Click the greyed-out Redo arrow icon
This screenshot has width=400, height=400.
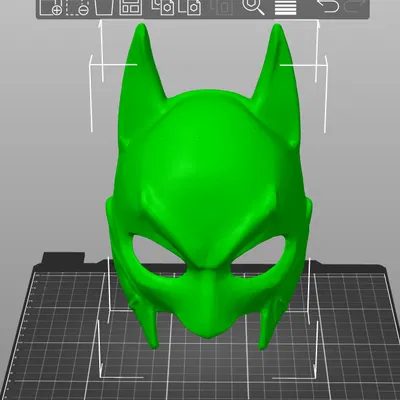click(355, 6)
